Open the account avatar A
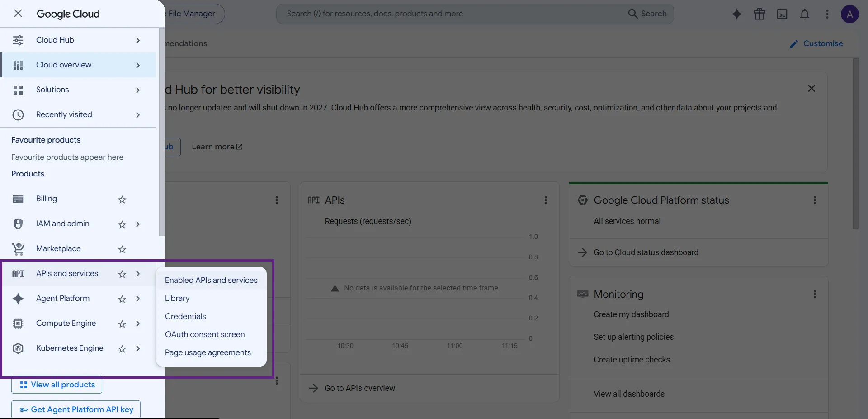Image resolution: width=868 pixels, height=419 pixels. tap(850, 14)
